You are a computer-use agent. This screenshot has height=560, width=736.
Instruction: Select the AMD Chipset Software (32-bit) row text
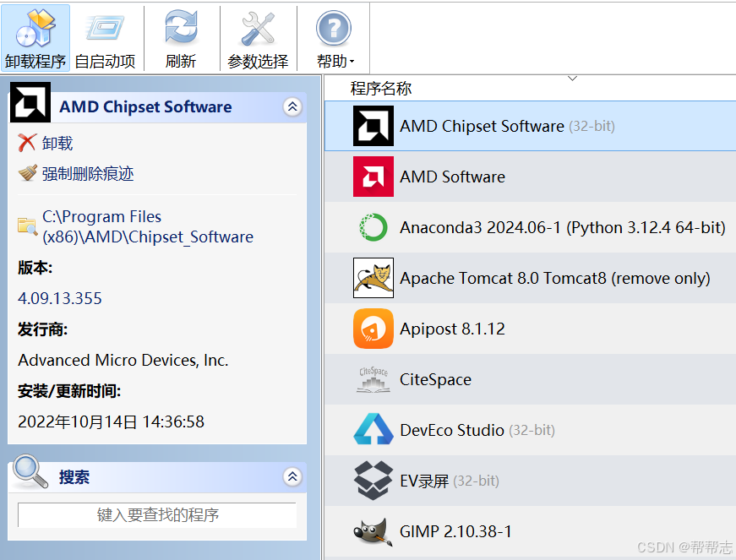507,126
